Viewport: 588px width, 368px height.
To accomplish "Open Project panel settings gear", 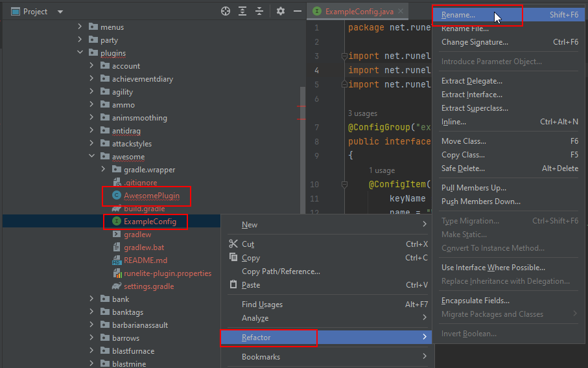I will pos(281,11).
